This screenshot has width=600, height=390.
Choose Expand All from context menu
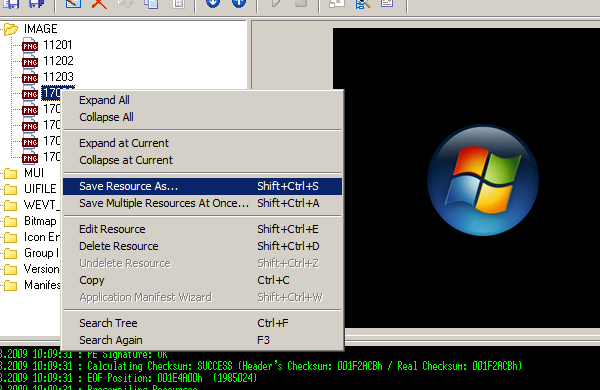pyautogui.click(x=202, y=100)
